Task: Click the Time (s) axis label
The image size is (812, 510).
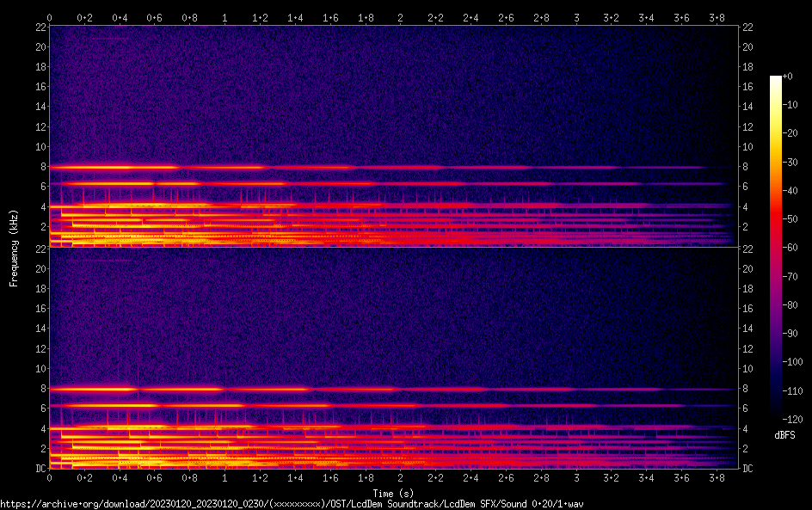Action: 393,493
